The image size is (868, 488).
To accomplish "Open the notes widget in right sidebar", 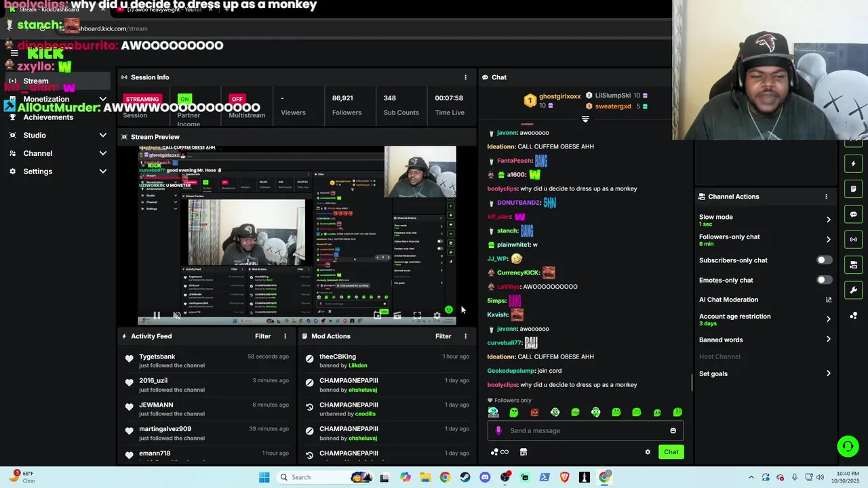I will click(853, 188).
